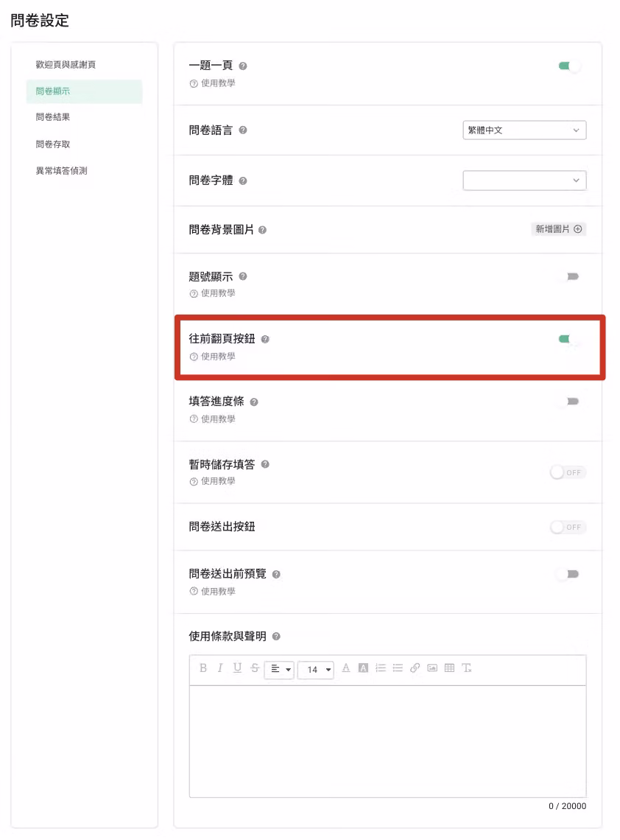Click the help icon beside 暫時儲存填答
This screenshot has width=620, height=840.
pyautogui.click(x=265, y=464)
